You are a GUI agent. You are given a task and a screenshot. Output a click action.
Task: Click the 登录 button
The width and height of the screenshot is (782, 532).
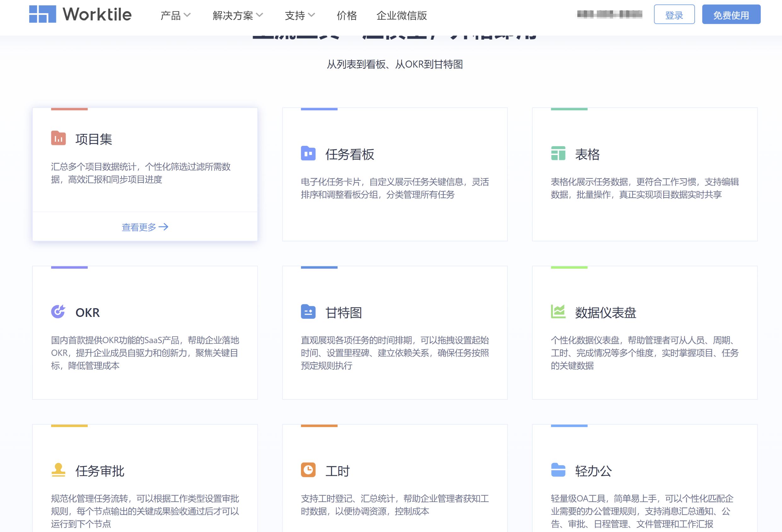[x=674, y=14]
